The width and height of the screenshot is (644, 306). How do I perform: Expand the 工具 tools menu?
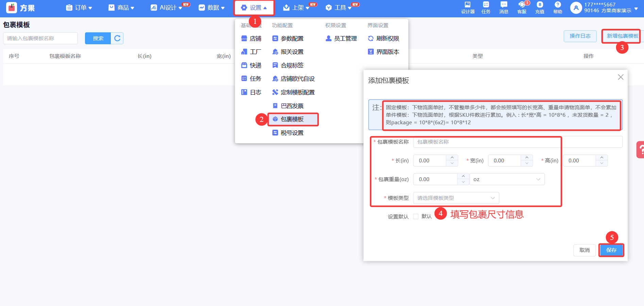tap(338, 8)
